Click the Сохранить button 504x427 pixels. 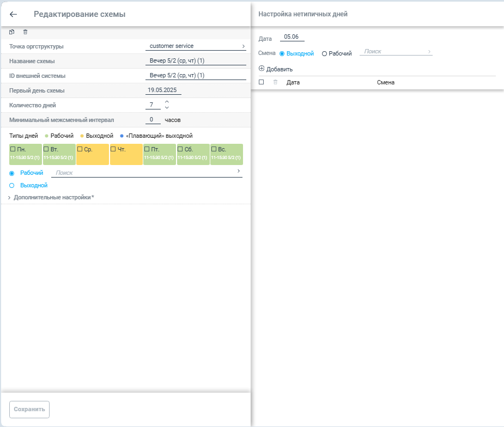point(29,410)
